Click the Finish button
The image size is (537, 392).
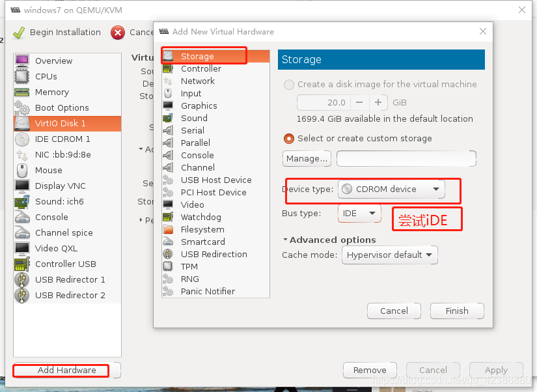(457, 311)
